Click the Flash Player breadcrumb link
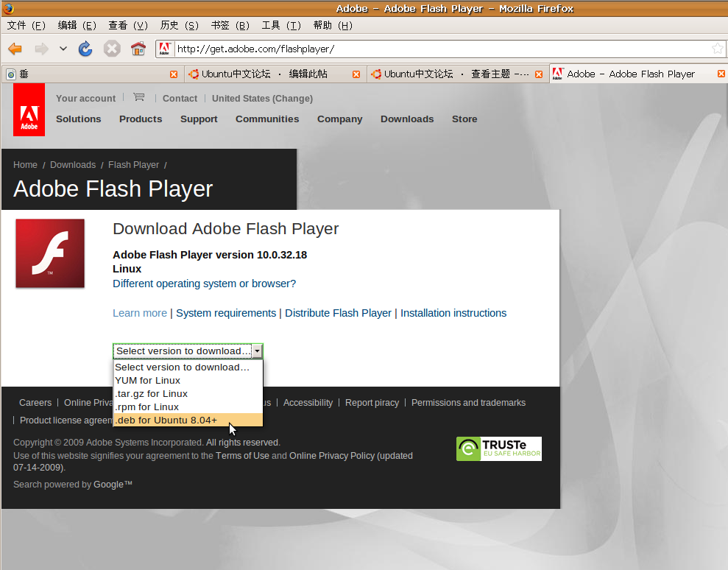728x570 pixels. (134, 165)
